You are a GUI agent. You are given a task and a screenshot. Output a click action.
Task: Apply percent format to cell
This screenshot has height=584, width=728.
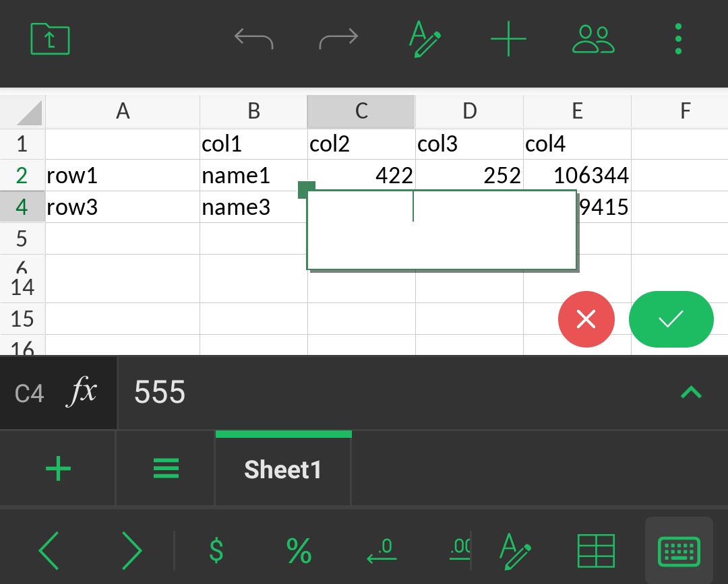click(299, 550)
